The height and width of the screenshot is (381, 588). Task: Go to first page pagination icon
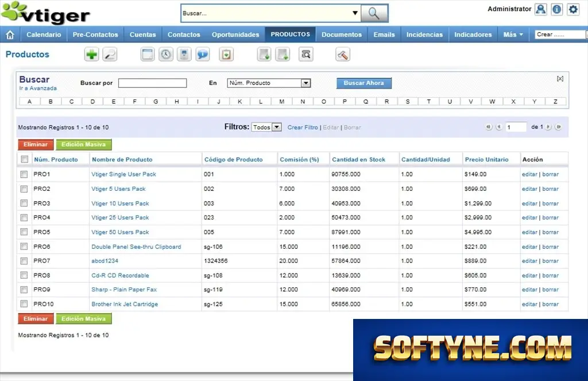tap(489, 127)
